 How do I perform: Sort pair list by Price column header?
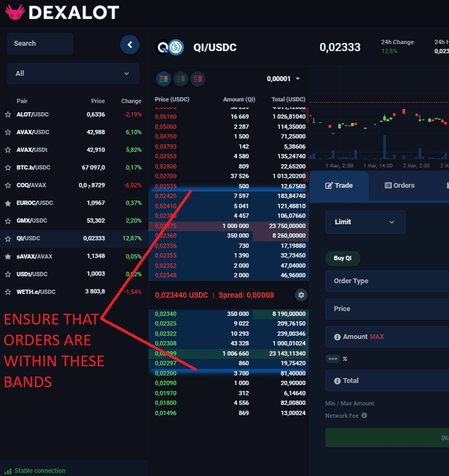point(98,101)
